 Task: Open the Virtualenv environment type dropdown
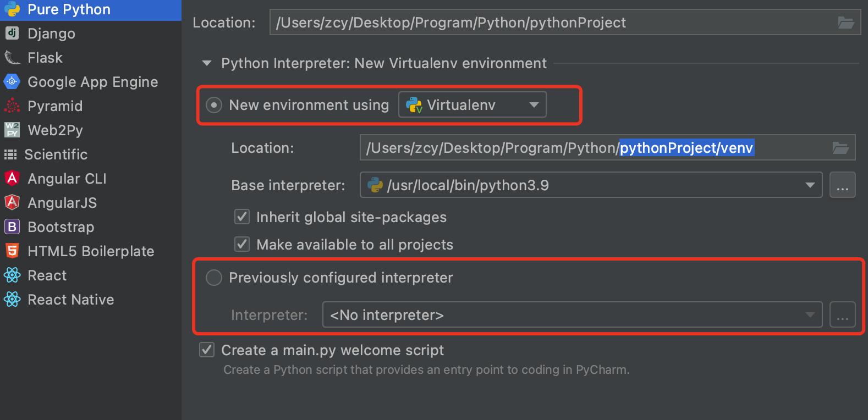[x=473, y=104]
